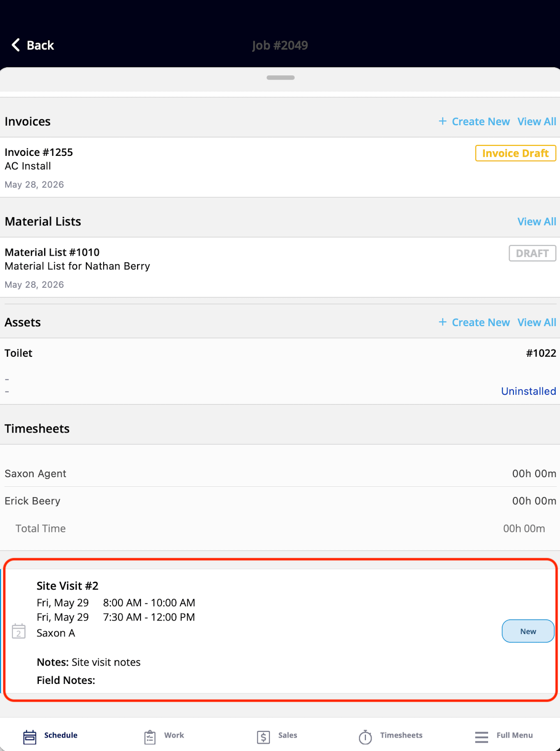View all Assets
Image resolution: width=560 pixels, height=751 pixels.
(x=537, y=322)
